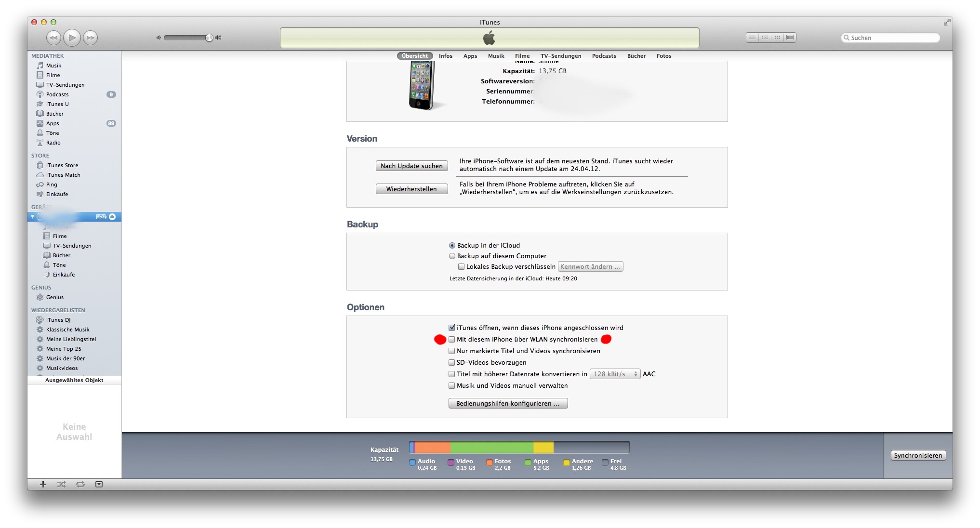980x528 pixels.
Task: Open TV-Sendungen under Mediathek
Action: (65, 85)
